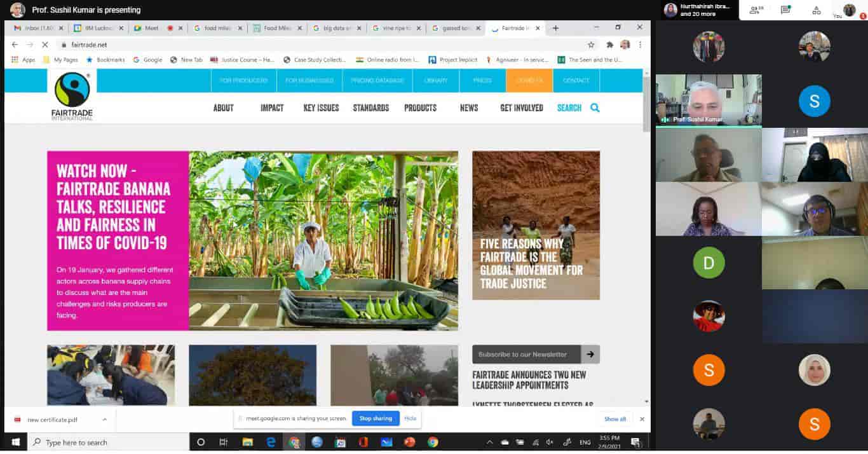
Task: Stop loading the page with X button
Action: click(x=44, y=45)
